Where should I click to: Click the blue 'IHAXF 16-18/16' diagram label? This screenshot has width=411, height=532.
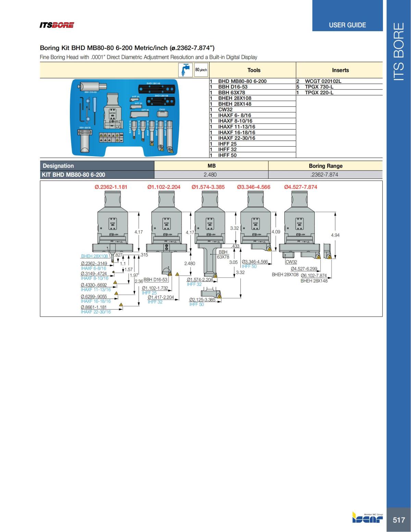click(96, 301)
